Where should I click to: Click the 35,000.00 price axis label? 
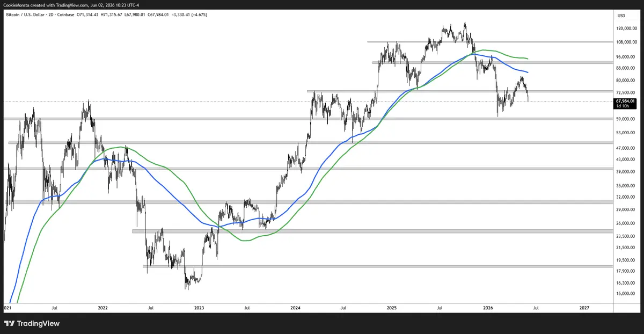(626, 185)
